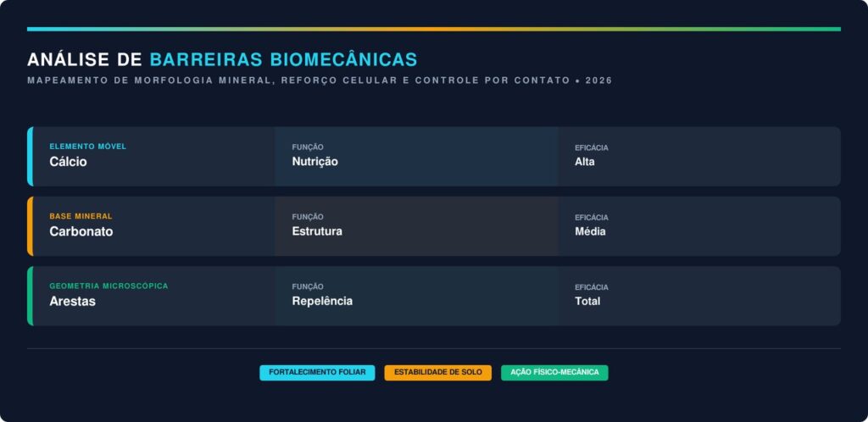
Task: Click the green accent bar beside Arestas
Action: click(x=30, y=296)
